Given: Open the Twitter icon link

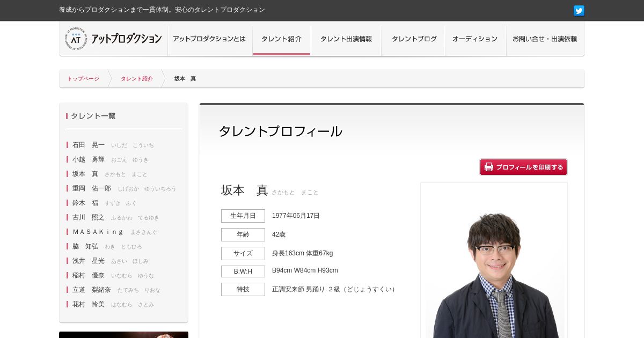Looking at the screenshot, I should [579, 11].
